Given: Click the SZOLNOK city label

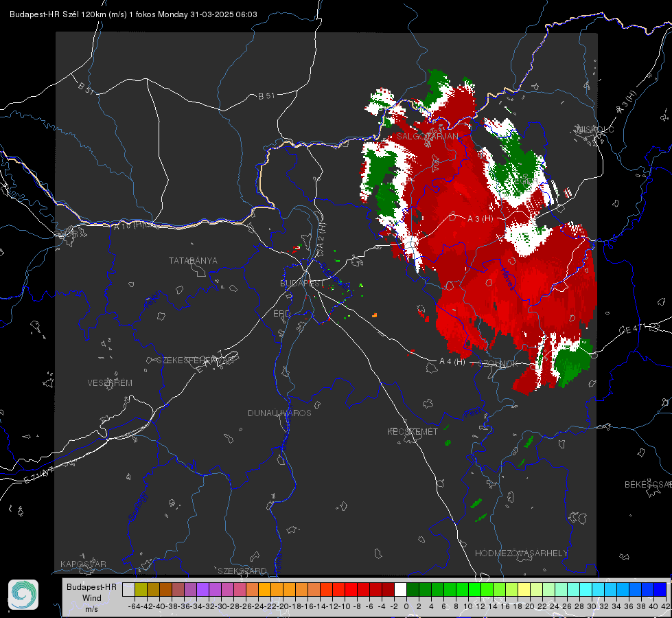Looking at the screenshot, I should point(498,363).
